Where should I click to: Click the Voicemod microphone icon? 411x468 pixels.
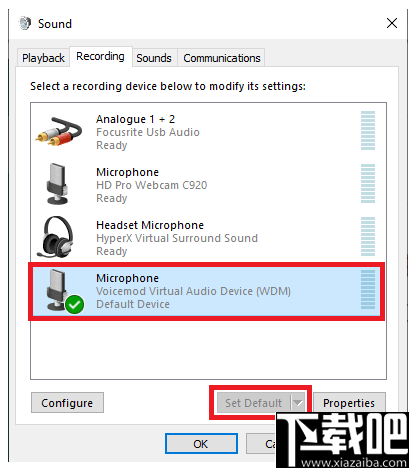(x=59, y=290)
